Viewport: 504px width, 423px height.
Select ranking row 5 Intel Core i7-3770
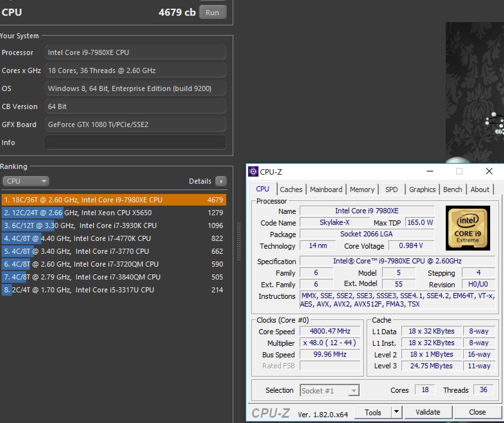tap(114, 251)
